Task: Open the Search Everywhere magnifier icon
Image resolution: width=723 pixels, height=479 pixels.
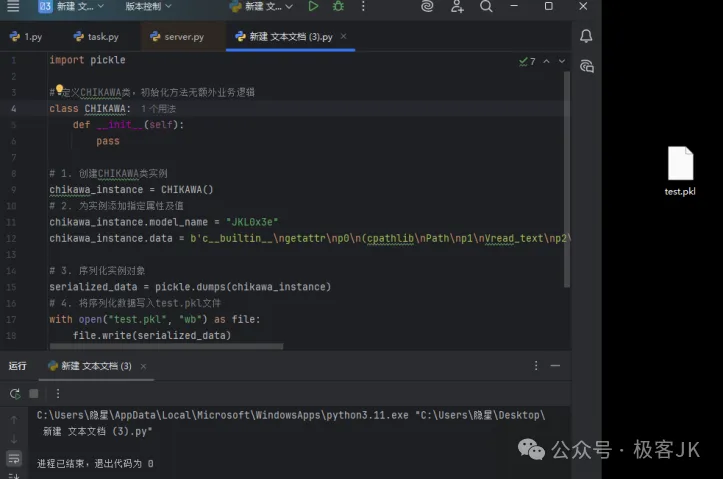Action: click(x=486, y=7)
